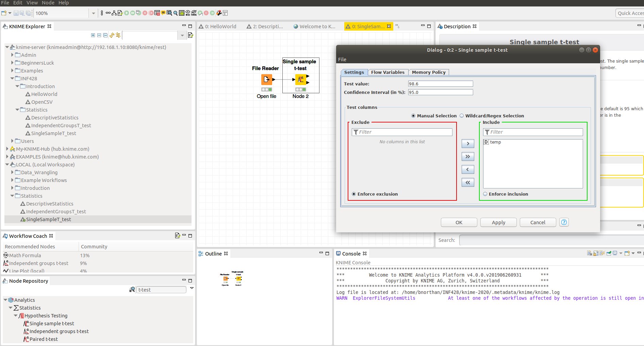Expand the Admin folder in knime-server
Viewport: 644px width, 346px height.
click(x=12, y=55)
